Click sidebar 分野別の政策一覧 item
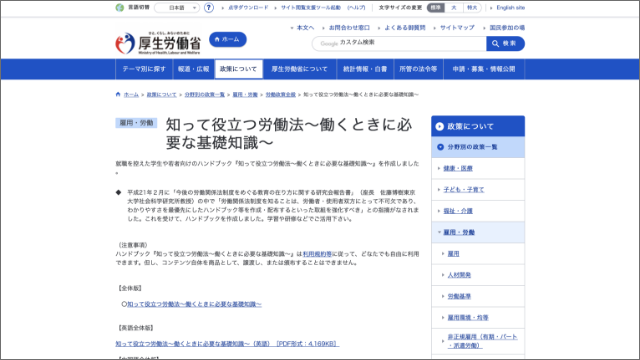 [478, 147]
